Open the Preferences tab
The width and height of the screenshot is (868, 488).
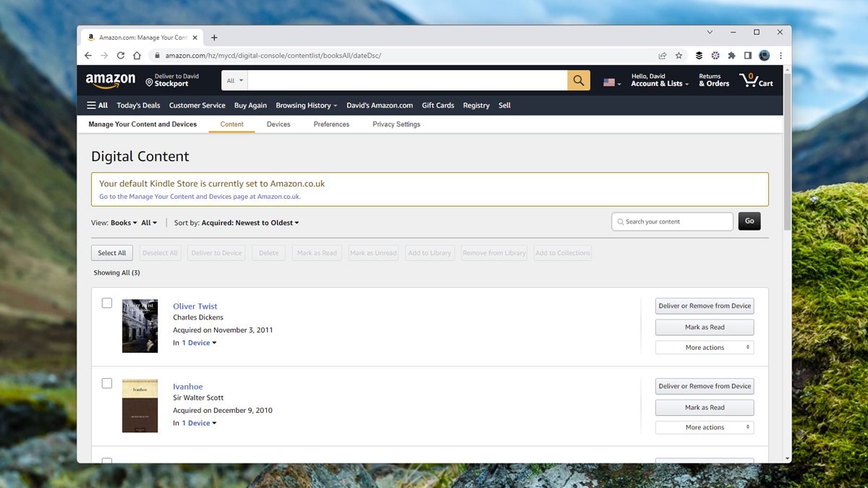pyautogui.click(x=331, y=124)
